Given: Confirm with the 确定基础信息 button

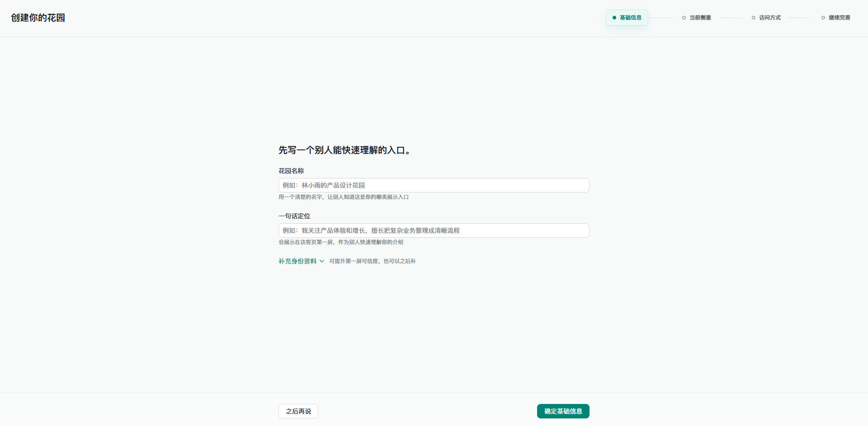Looking at the screenshot, I should coord(563,411).
